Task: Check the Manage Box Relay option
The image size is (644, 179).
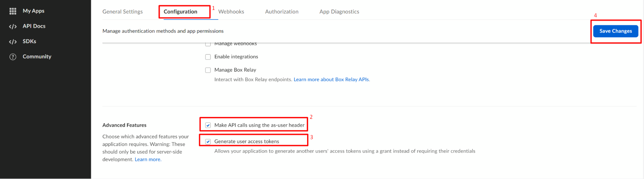Action: [x=208, y=70]
